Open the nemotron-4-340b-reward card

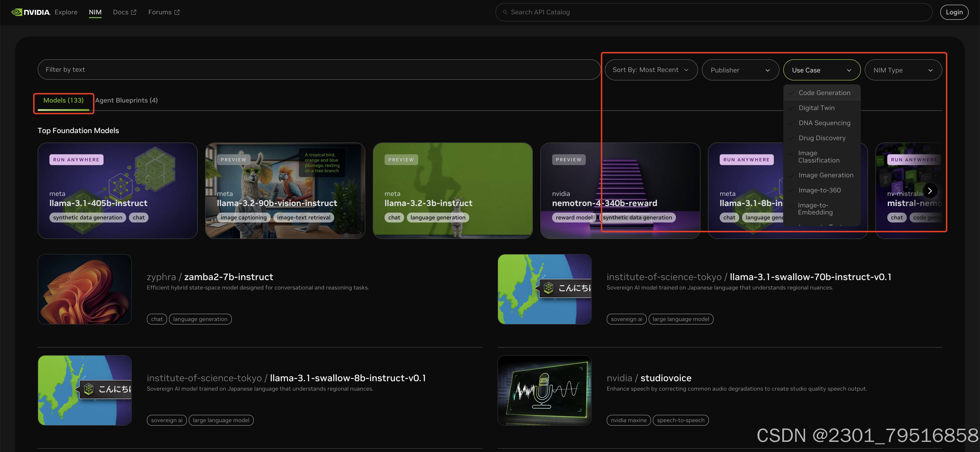click(x=620, y=190)
